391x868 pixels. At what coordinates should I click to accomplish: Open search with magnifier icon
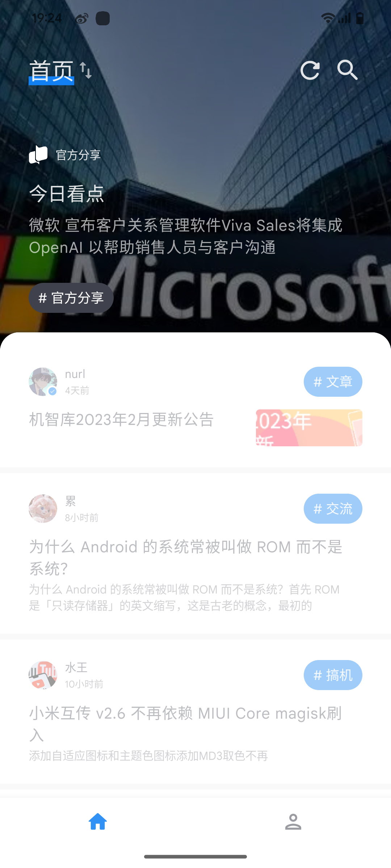point(348,70)
